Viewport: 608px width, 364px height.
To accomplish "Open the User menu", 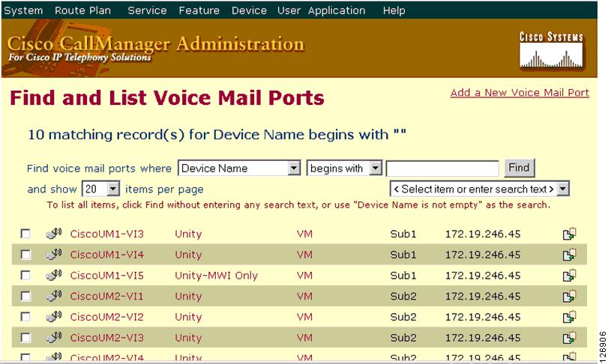I will tap(289, 10).
